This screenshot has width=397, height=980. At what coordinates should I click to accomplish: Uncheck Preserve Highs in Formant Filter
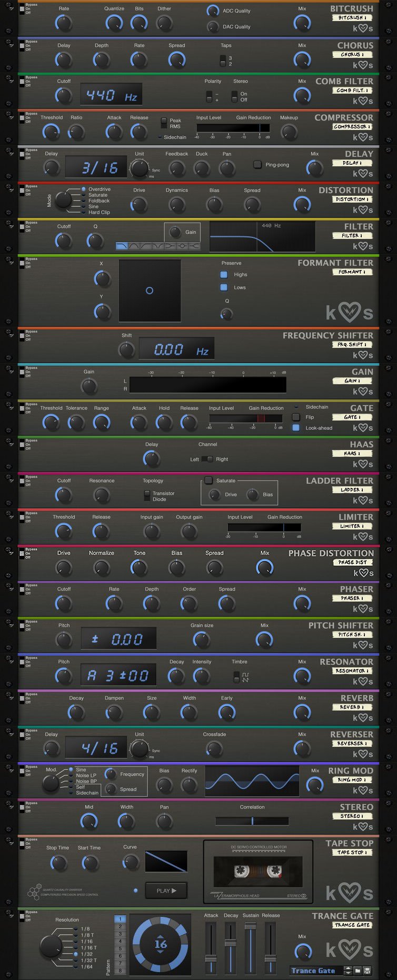point(224,274)
